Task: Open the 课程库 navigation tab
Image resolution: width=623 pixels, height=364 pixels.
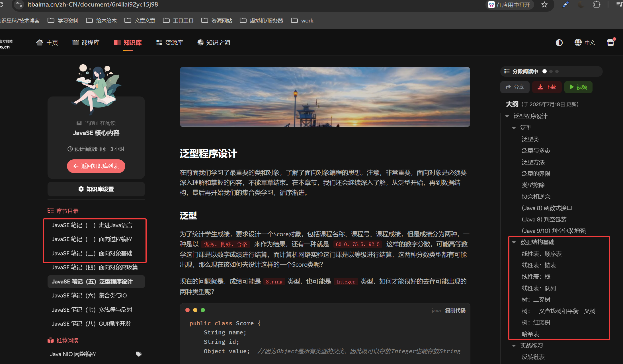Action: [x=86, y=43]
